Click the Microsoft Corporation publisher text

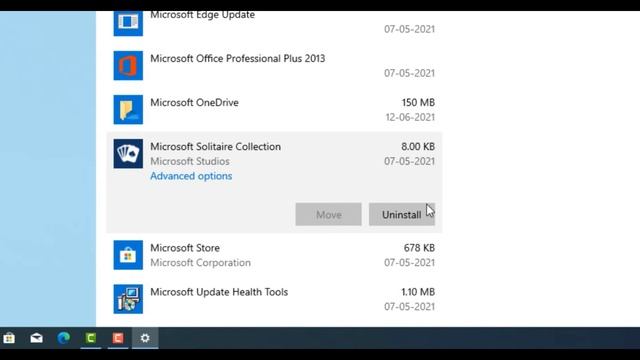point(200,262)
